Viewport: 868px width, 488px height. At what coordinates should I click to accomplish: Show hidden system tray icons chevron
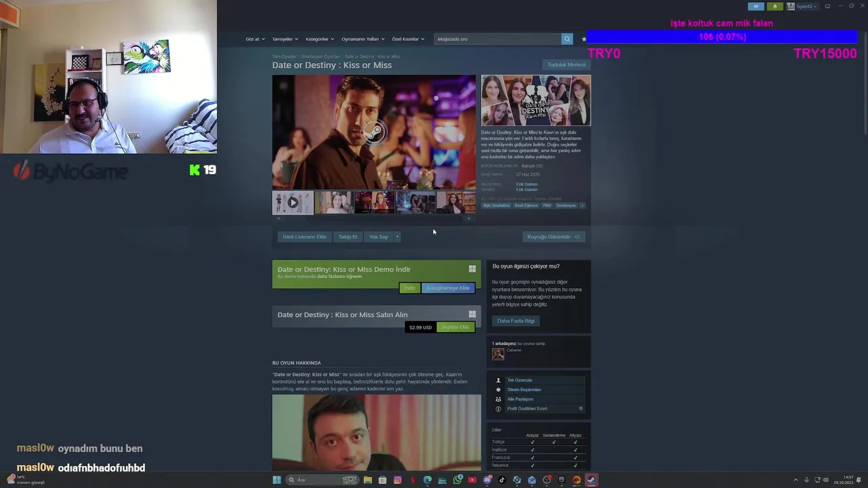pos(795,480)
